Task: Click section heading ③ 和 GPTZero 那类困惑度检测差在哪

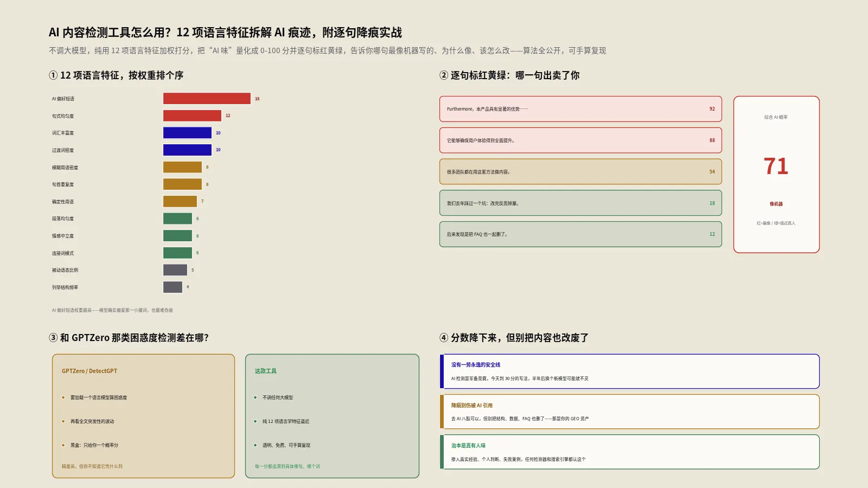Action: pyautogui.click(x=129, y=338)
